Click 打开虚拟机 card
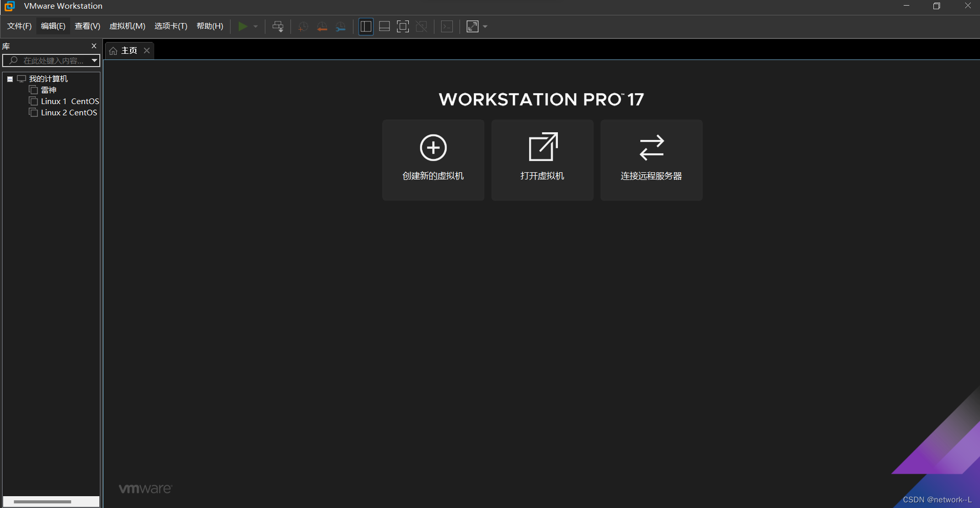 point(543,160)
